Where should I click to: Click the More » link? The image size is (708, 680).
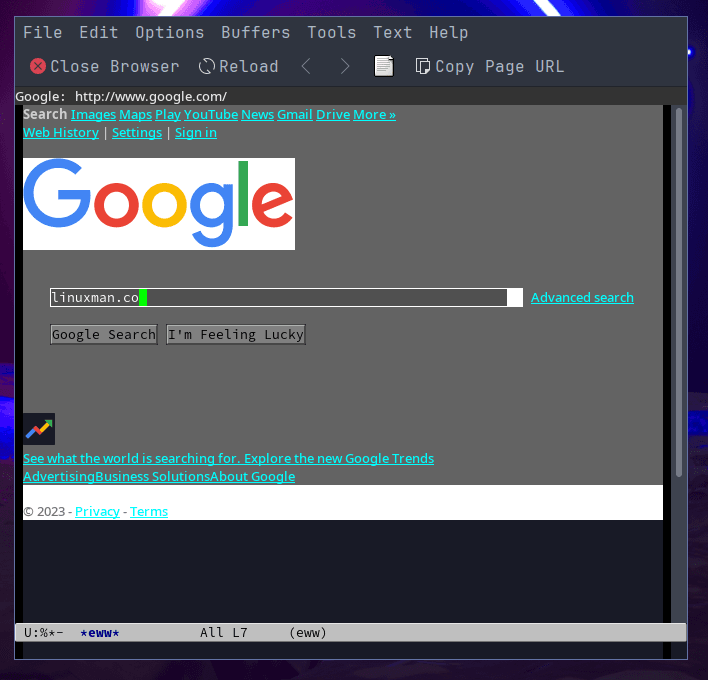tap(374, 115)
